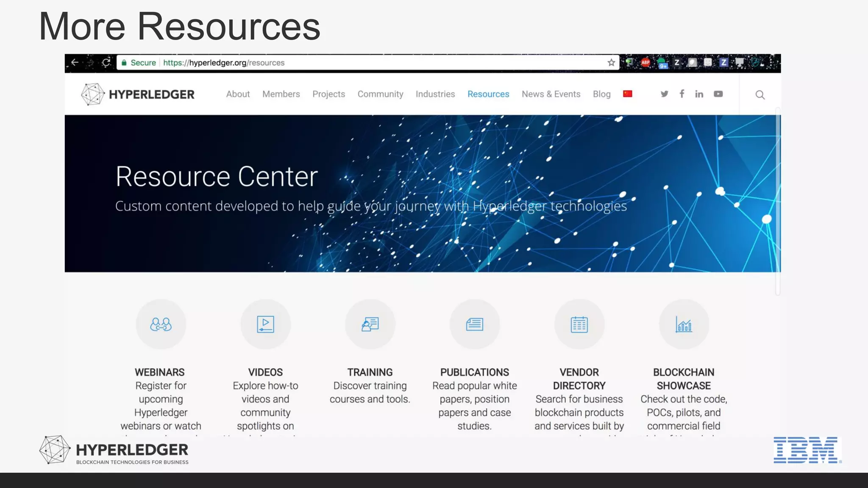This screenshot has width=868, height=488.
Task: Open the Members menu item
Action: [281, 94]
